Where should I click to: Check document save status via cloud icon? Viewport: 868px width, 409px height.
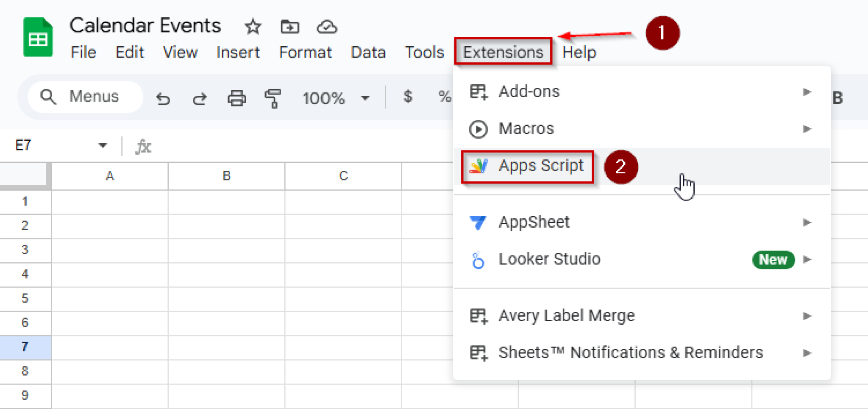[326, 26]
